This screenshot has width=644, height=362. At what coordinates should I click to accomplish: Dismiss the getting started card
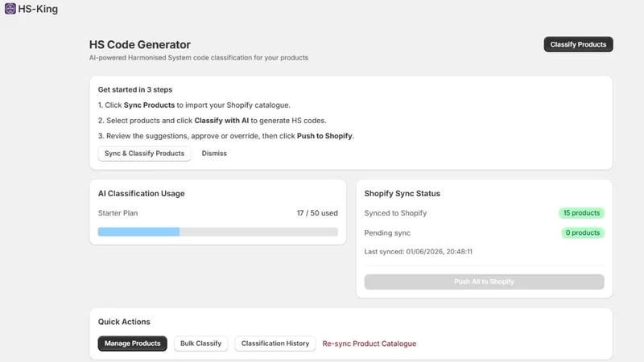pyautogui.click(x=214, y=154)
